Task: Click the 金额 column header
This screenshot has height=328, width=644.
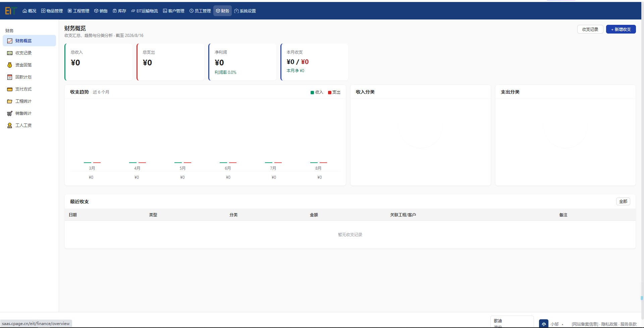Action: click(x=314, y=215)
